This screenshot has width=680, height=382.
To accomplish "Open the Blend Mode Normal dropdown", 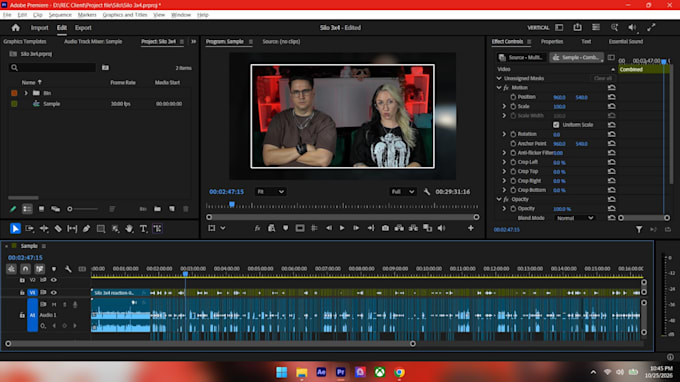I will [574, 218].
